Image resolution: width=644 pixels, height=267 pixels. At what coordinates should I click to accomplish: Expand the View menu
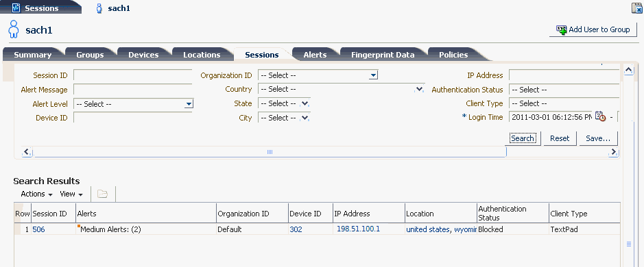click(x=71, y=194)
